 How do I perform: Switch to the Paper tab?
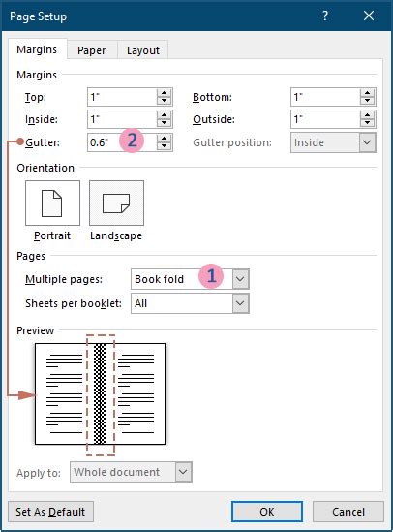(x=91, y=50)
